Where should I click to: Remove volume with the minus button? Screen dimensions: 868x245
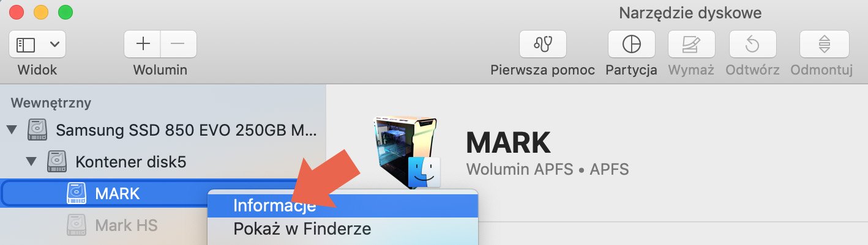(x=178, y=44)
